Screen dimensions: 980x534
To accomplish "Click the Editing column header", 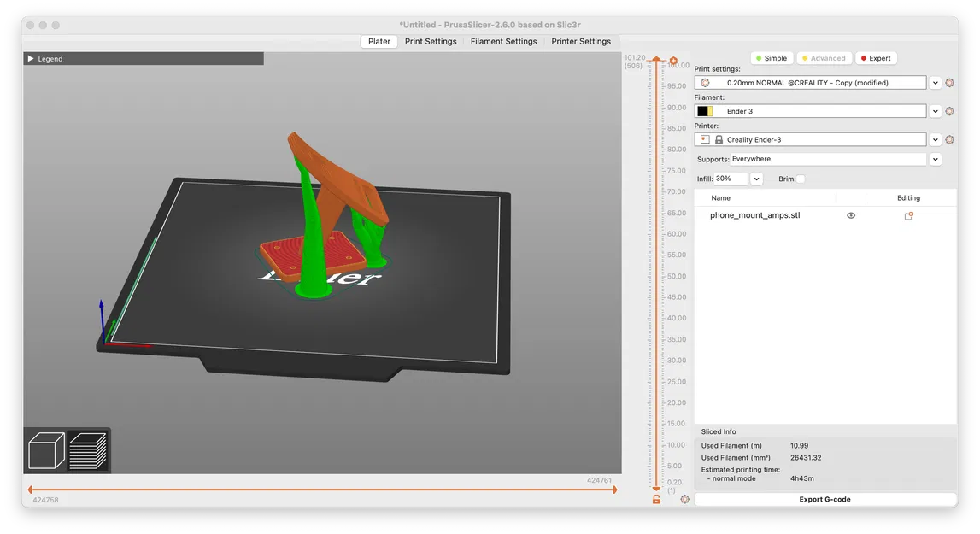I will click(909, 197).
